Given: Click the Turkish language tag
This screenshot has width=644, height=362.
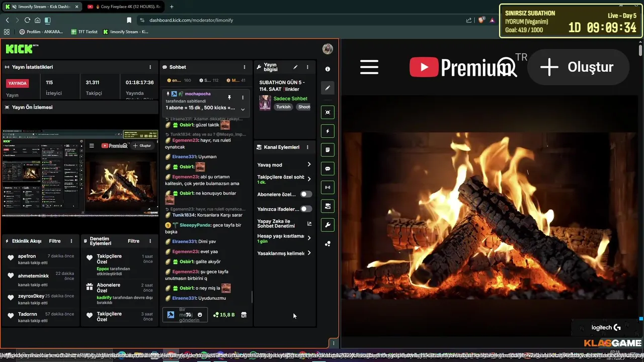Looking at the screenshot, I should click(283, 107).
